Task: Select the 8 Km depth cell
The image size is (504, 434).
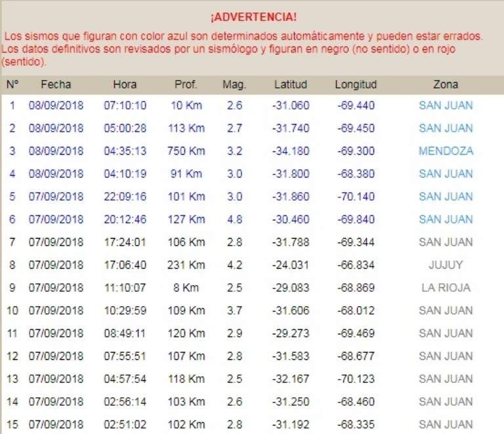Action: (x=186, y=288)
